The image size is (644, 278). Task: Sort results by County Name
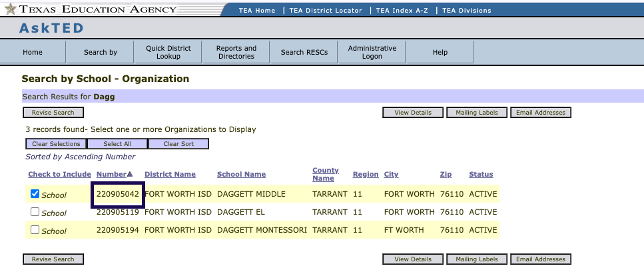tap(326, 175)
